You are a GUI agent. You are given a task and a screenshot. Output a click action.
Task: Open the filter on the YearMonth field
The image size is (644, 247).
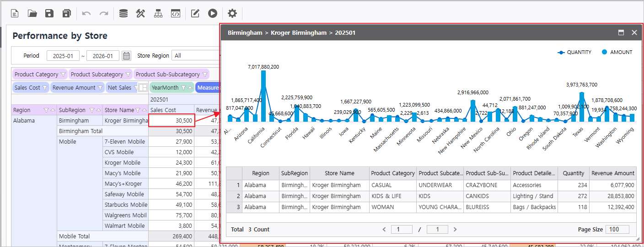tap(183, 88)
